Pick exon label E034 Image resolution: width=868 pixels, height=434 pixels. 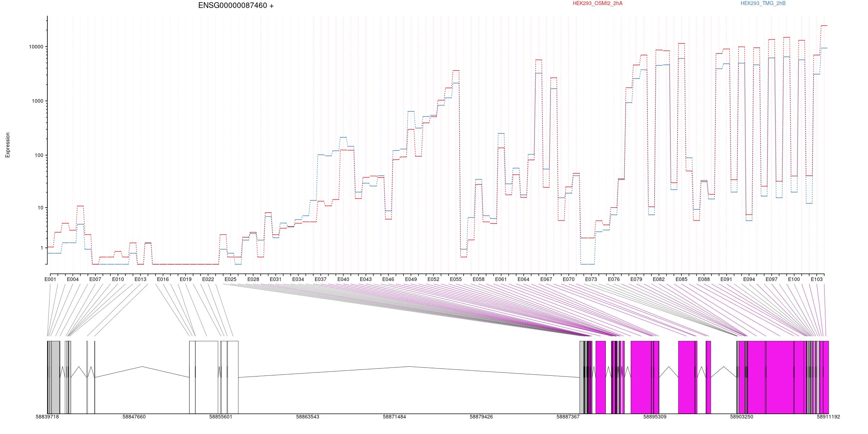click(298, 280)
